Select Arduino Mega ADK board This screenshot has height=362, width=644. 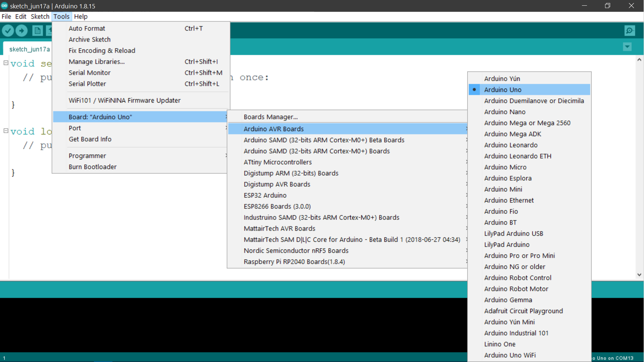coord(529,134)
